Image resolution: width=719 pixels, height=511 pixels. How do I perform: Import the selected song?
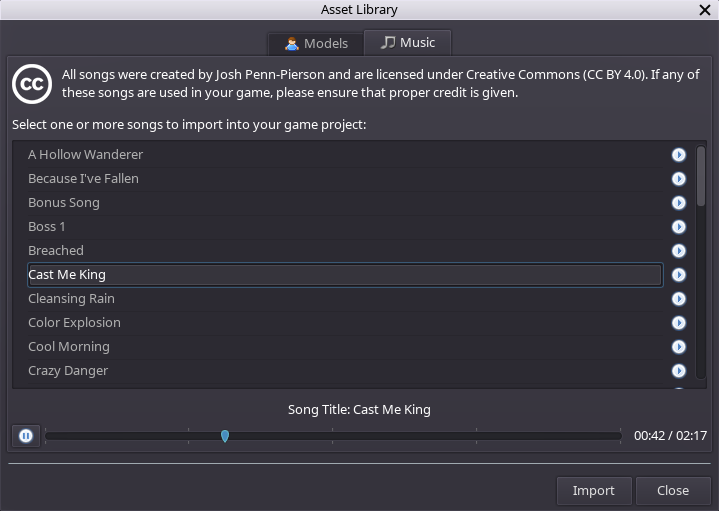pyautogui.click(x=594, y=491)
